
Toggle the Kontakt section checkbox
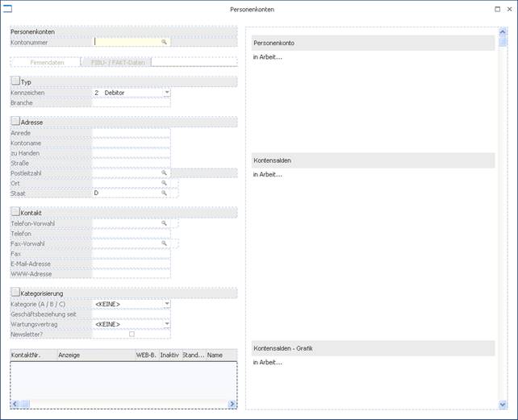pyautogui.click(x=15, y=211)
